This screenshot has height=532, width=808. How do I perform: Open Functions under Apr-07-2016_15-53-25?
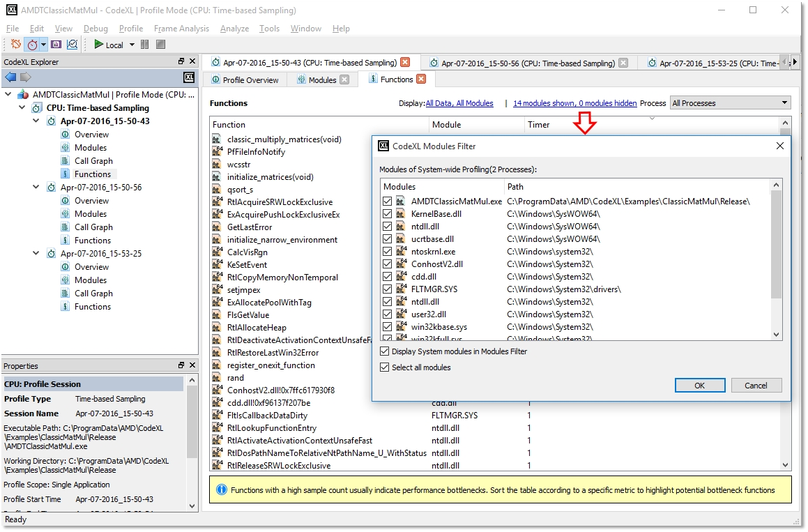(x=93, y=307)
